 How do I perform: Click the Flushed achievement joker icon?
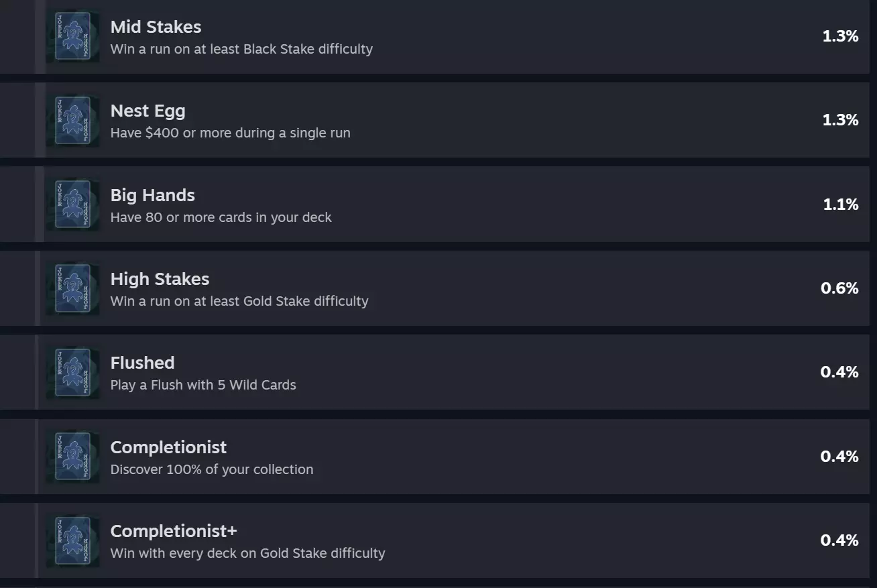coord(72,373)
